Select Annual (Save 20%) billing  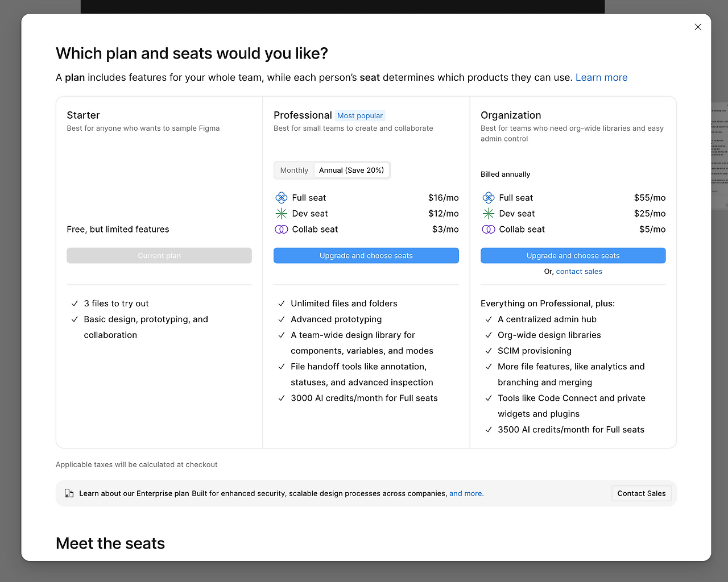click(x=351, y=171)
